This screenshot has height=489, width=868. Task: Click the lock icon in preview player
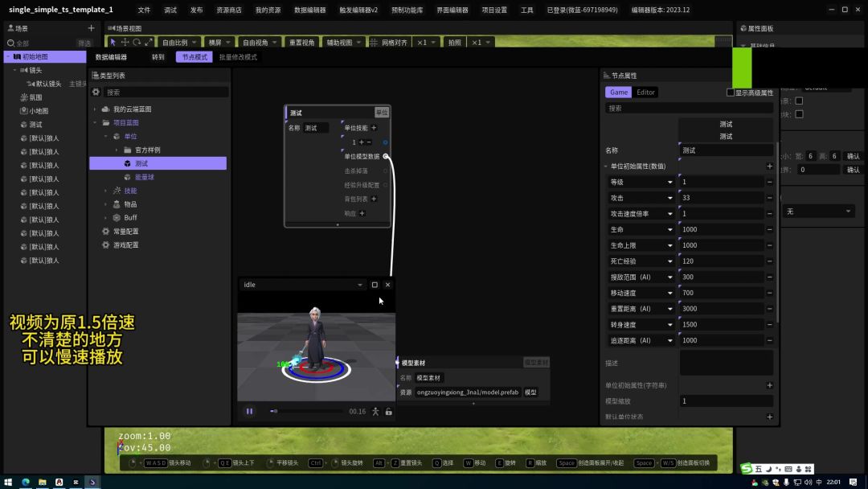(388, 412)
